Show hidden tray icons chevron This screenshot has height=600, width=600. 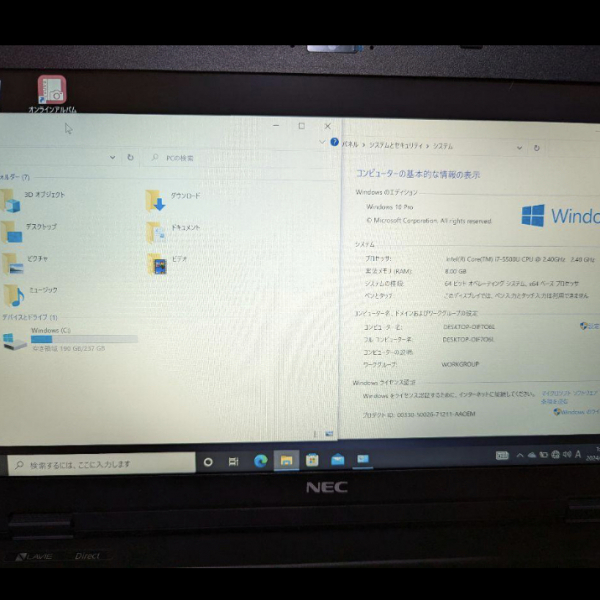point(520,455)
